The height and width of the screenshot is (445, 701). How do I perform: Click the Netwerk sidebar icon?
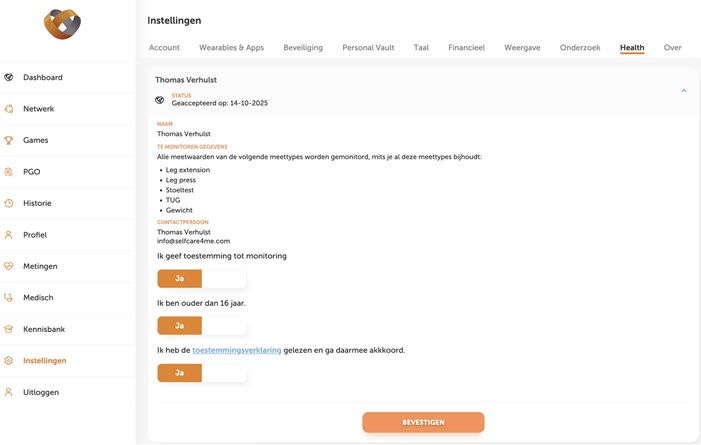point(9,109)
